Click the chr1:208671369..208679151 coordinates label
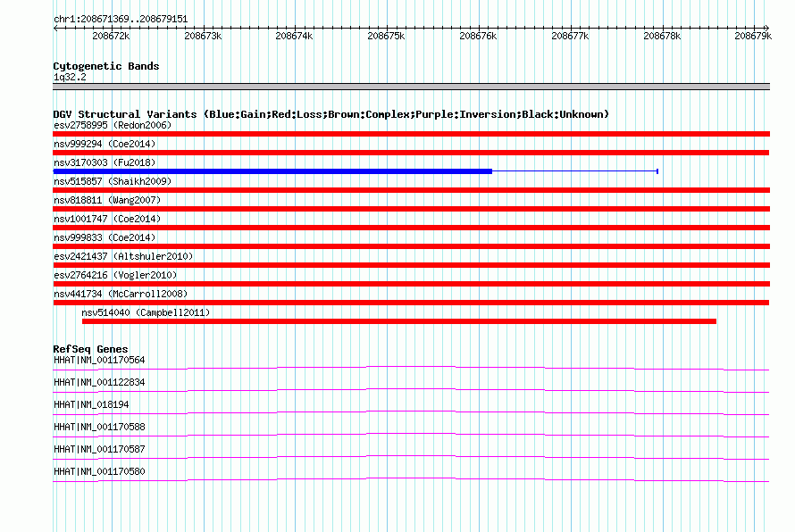The width and height of the screenshot is (795, 532). coord(121,19)
